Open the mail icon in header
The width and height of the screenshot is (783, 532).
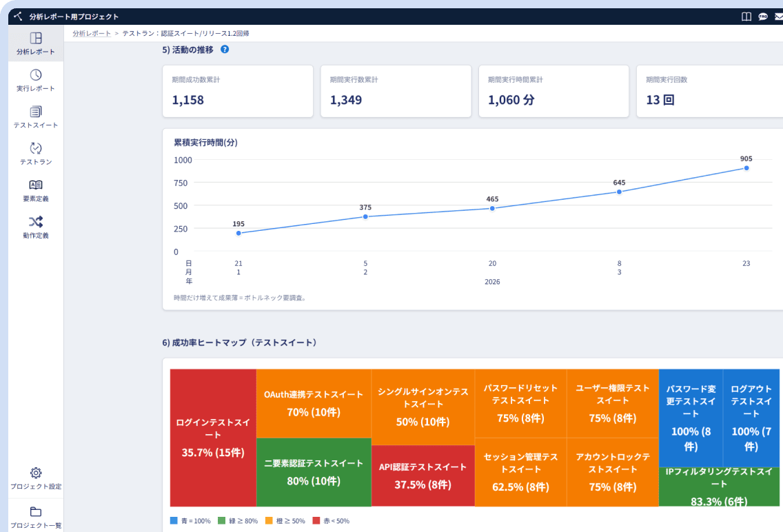pyautogui.click(x=778, y=17)
